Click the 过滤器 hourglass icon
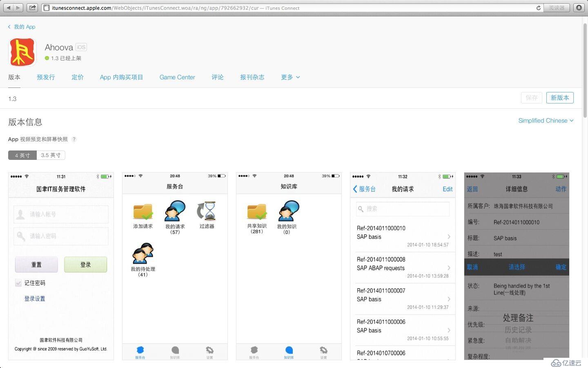Screen dimensions: 588x368 [x=207, y=211]
